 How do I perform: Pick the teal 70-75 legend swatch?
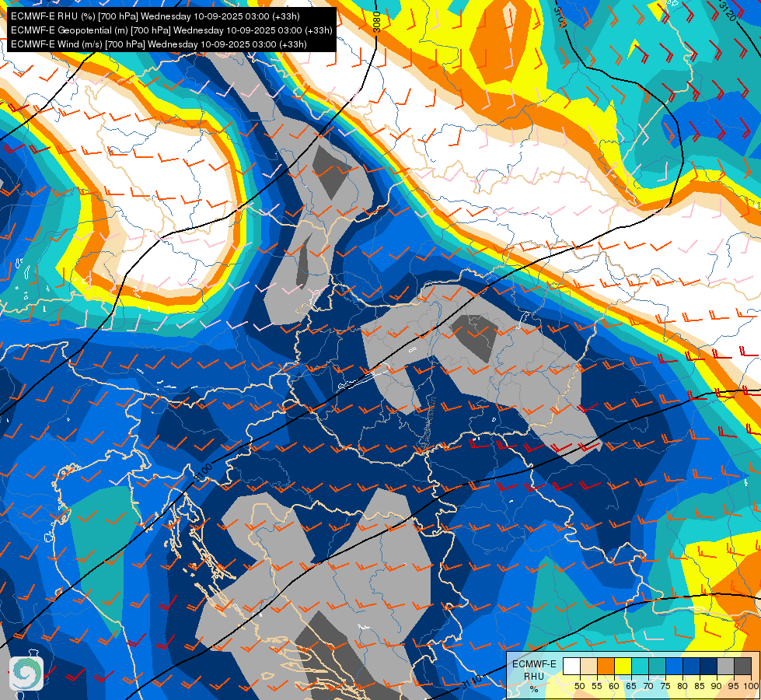tap(657, 666)
